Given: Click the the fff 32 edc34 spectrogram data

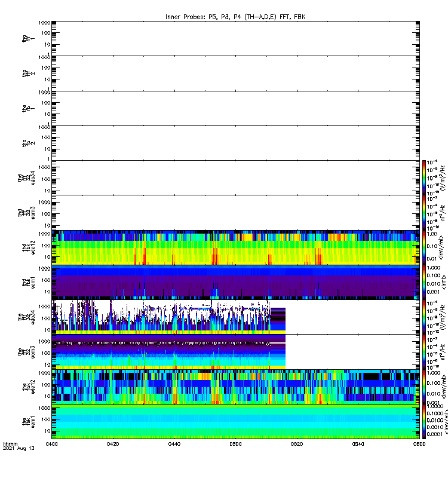Looking at the screenshot, I should [168, 317].
